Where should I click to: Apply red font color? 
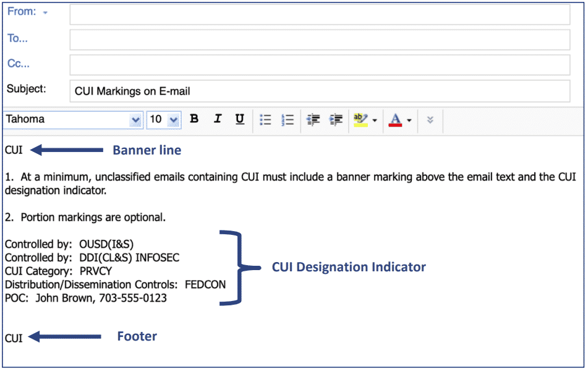395,120
